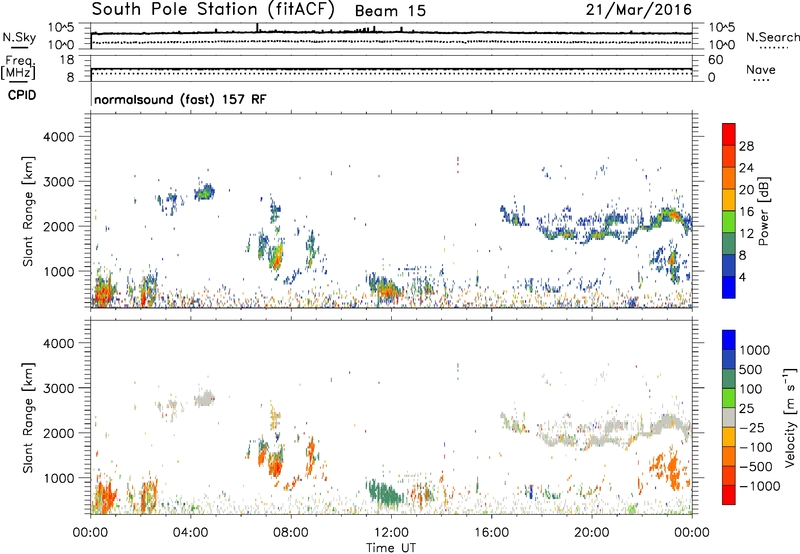Click the strong echo patch near 07:30 in power panel

276,257
